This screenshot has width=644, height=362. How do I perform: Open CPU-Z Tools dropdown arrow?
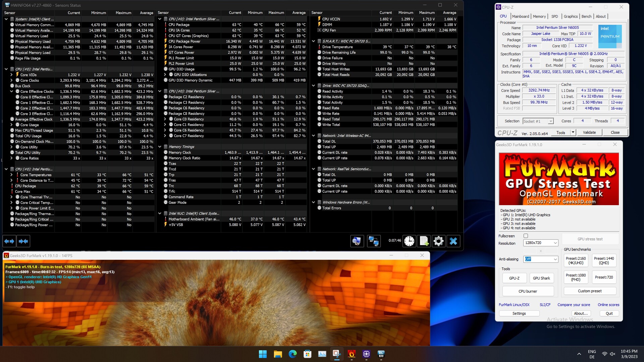[x=573, y=132]
